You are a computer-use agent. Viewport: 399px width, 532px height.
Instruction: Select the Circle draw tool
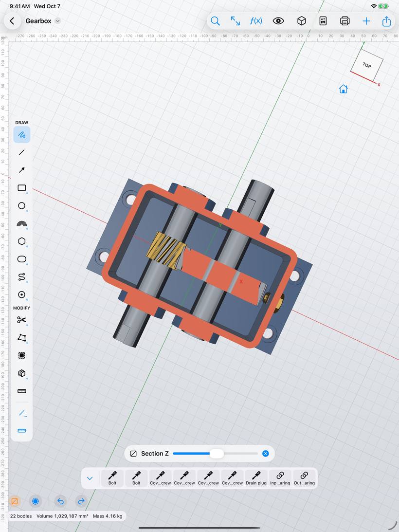click(x=22, y=205)
